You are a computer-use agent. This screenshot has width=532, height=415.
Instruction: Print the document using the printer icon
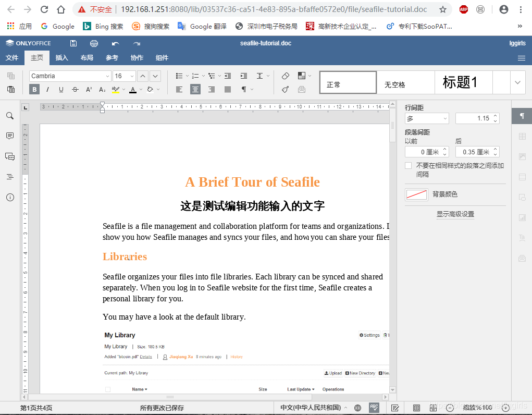94,43
